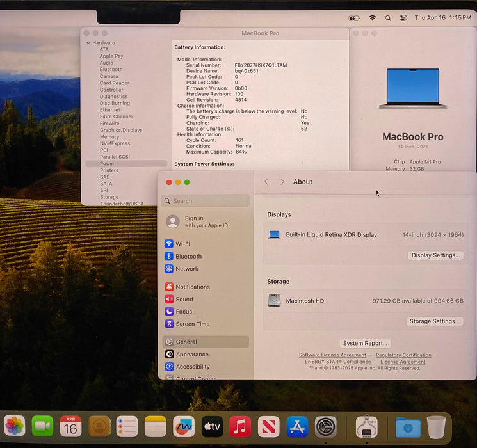
Task: Select Diagnostics in System Information sidebar
Action: pyautogui.click(x=113, y=97)
